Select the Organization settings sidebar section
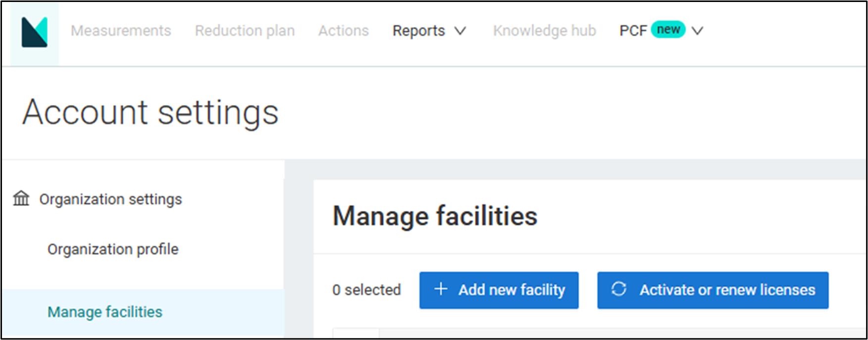 tap(110, 199)
